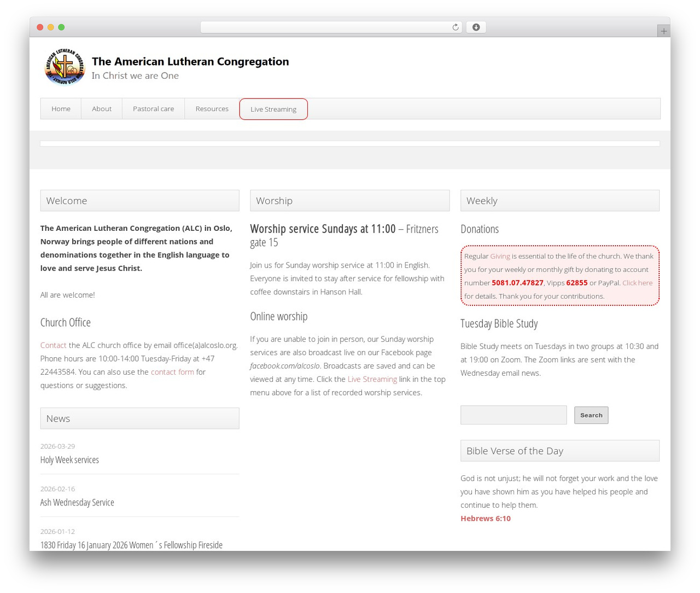Click the Search button

(x=591, y=415)
